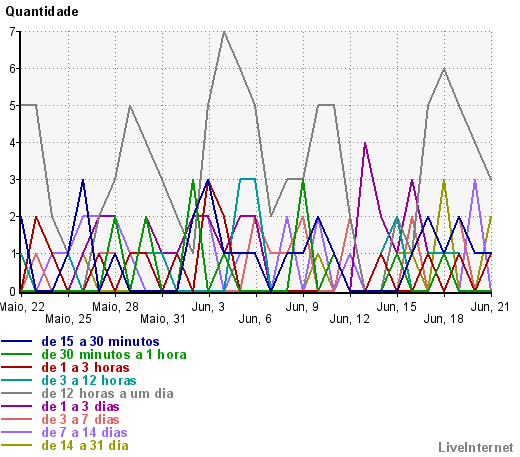Click the olive line swatch for 14 a 31 dia
The width and height of the screenshot is (520, 457).
[17, 445]
